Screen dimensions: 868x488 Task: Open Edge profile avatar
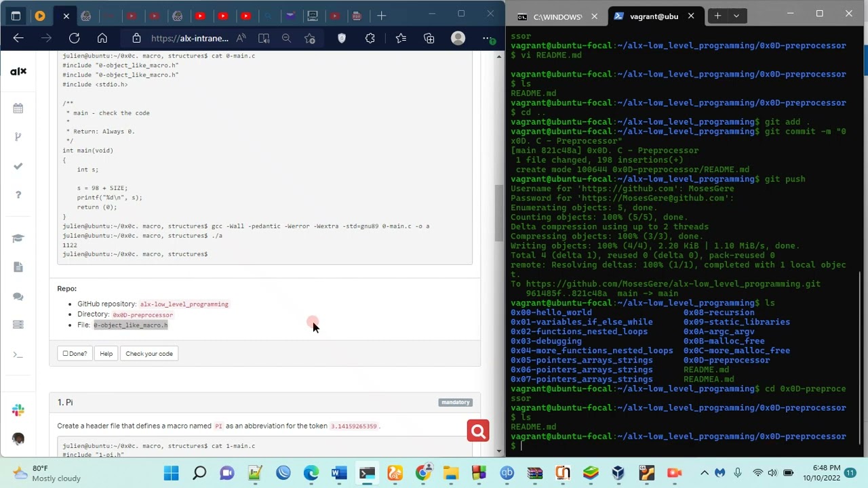point(458,39)
